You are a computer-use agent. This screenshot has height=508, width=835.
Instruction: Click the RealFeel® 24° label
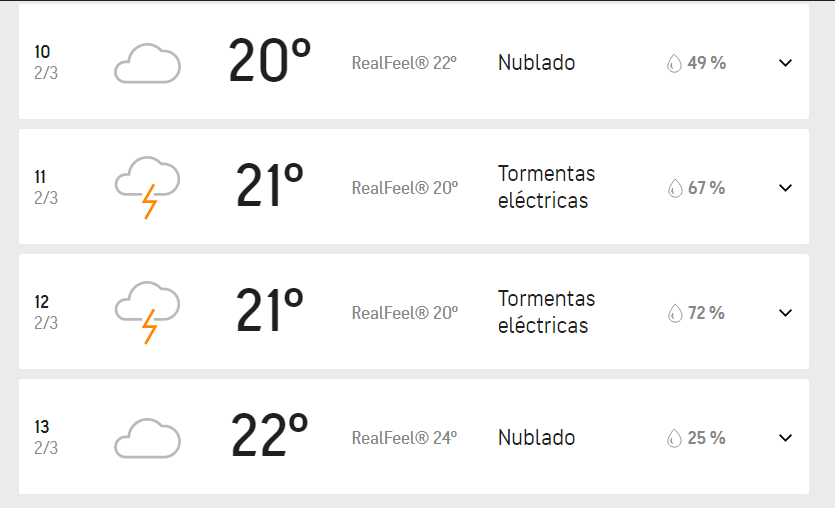coord(404,438)
